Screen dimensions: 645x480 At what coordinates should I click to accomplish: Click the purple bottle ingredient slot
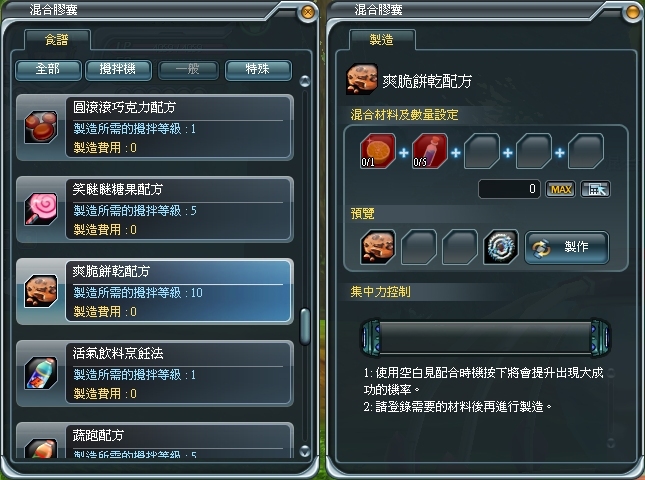click(429, 151)
